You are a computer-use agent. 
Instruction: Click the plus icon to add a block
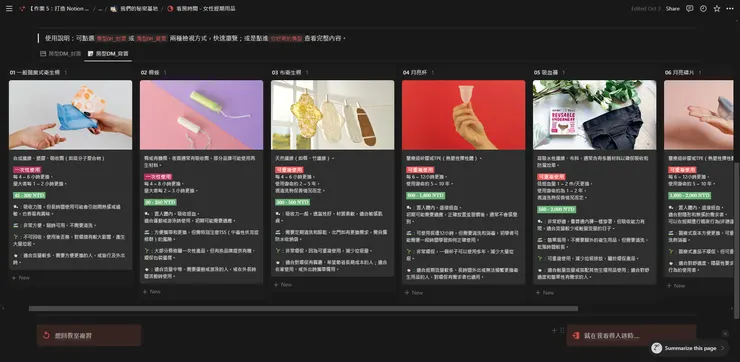pyautogui.click(x=555, y=330)
